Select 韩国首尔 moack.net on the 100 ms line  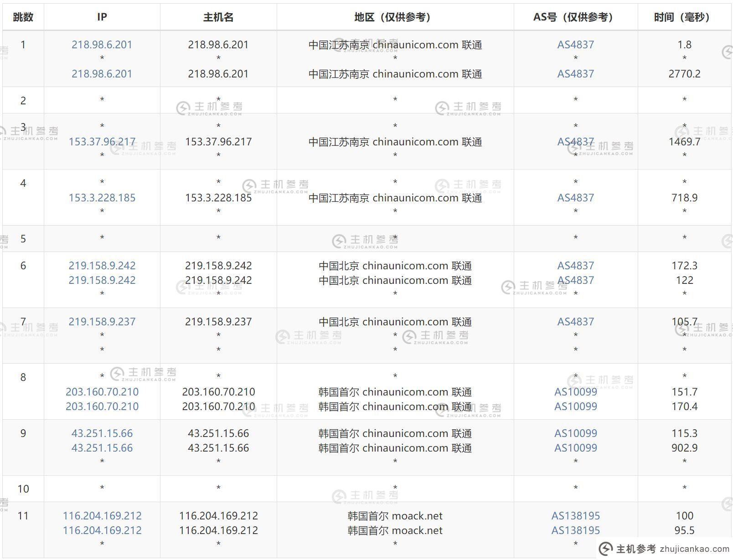point(395,516)
